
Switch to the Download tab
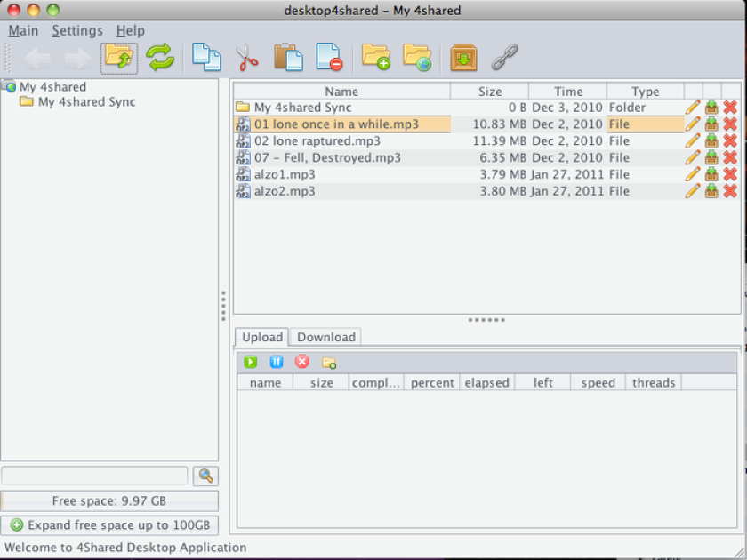[x=325, y=337]
